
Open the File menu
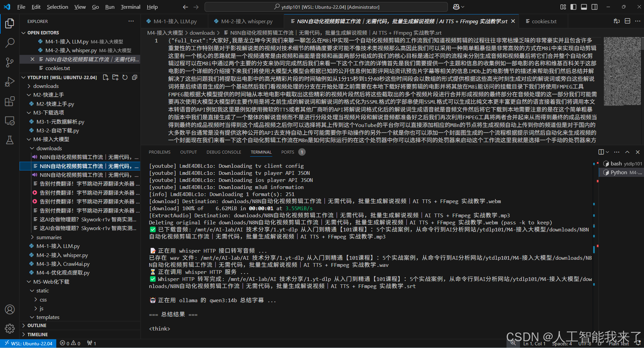21,7
